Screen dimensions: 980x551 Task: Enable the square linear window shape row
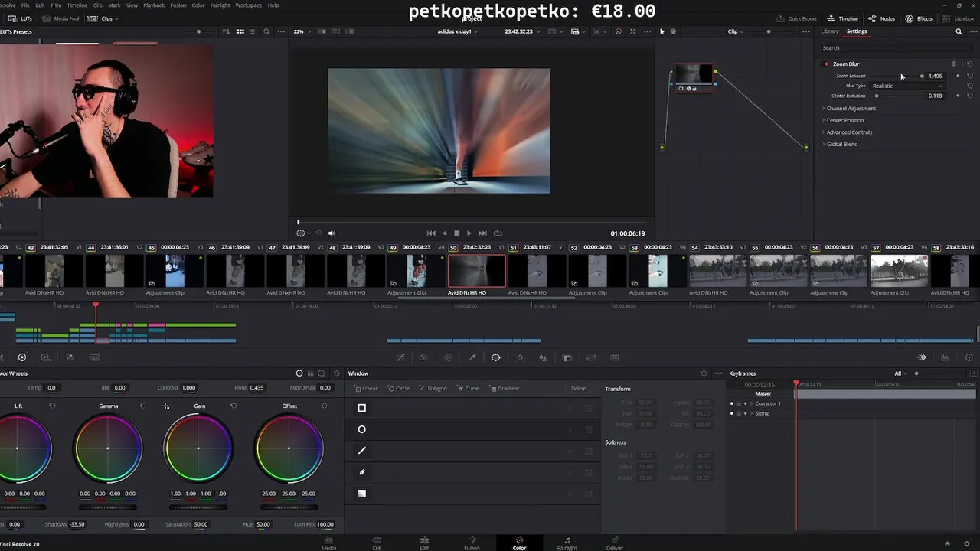[362, 408]
